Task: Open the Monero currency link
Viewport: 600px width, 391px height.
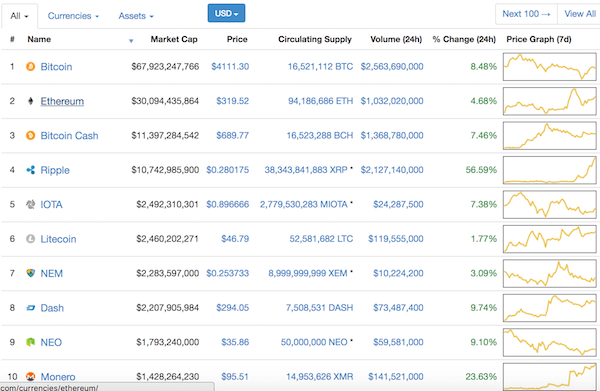Action: 58,376
